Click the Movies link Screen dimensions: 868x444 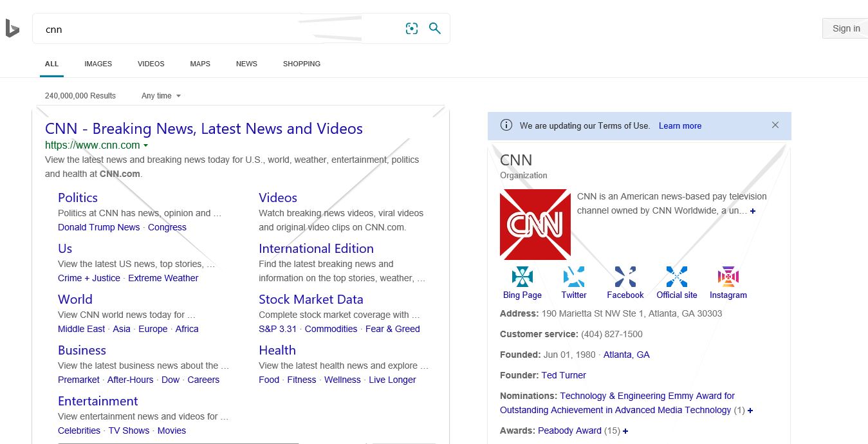(172, 430)
